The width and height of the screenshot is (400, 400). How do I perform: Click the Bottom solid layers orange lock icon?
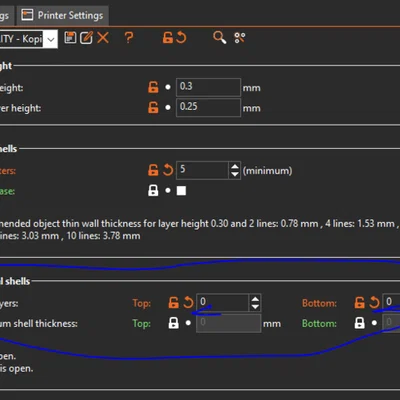click(359, 303)
